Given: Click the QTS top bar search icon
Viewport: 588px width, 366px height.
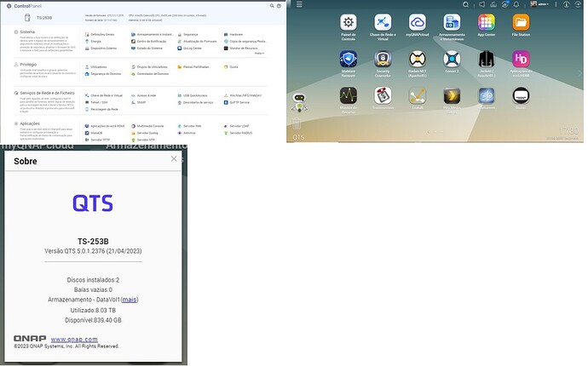Looking at the screenshot, I should [465, 4].
